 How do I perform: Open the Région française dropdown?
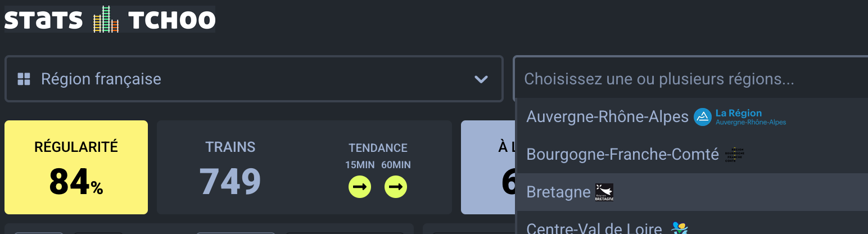click(x=253, y=79)
